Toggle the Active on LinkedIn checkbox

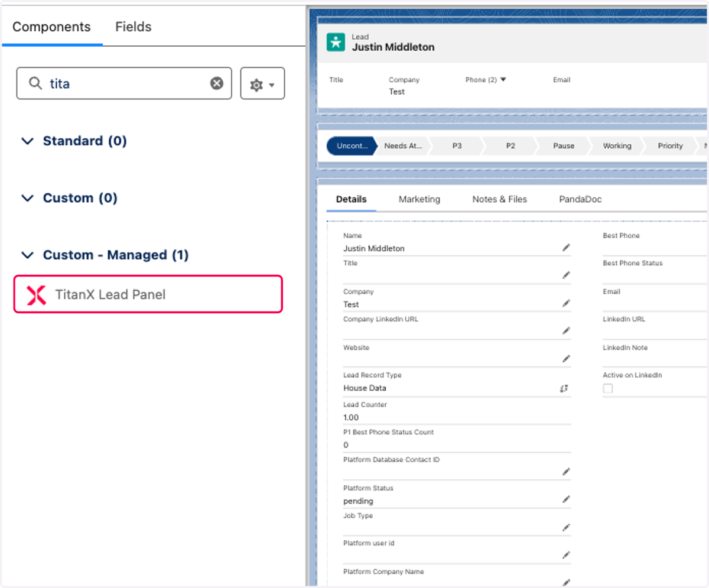click(607, 388)
